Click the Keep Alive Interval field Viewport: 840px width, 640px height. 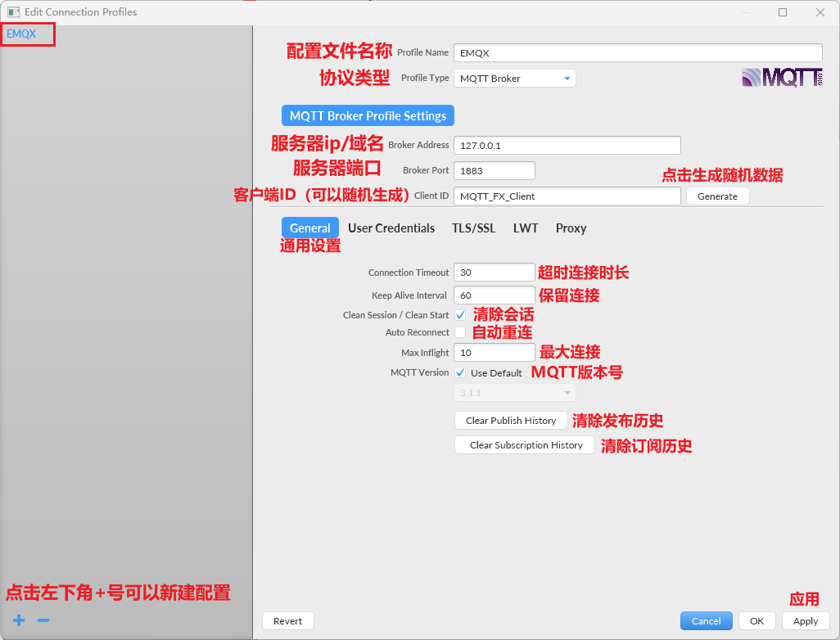(x=495, y=295)
